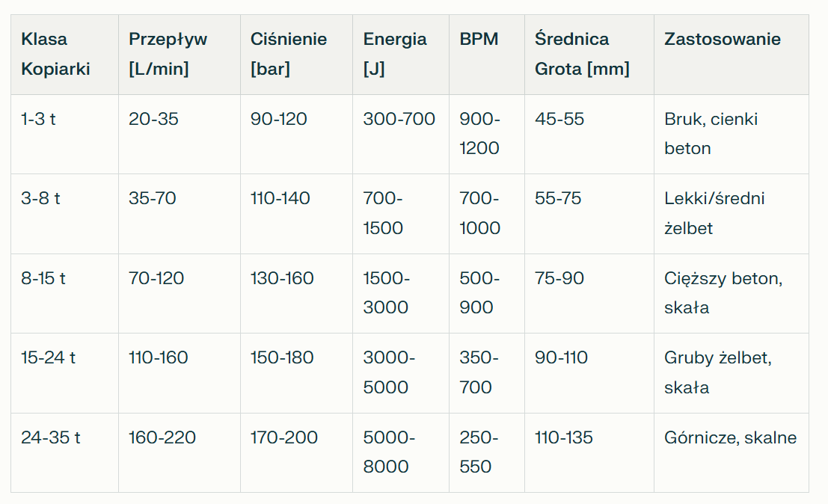Click the 8-15 t class cell
The width and height of the screenshot is (828, 504).
point(43,278)
